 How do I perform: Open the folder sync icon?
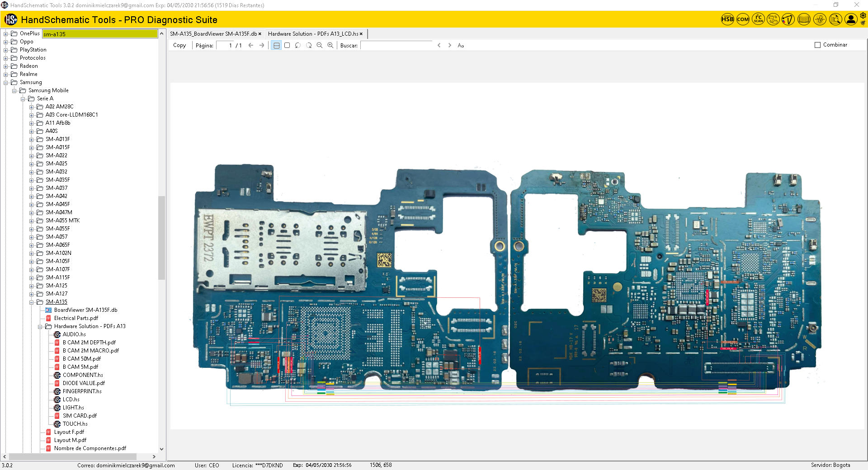(774, 19)
